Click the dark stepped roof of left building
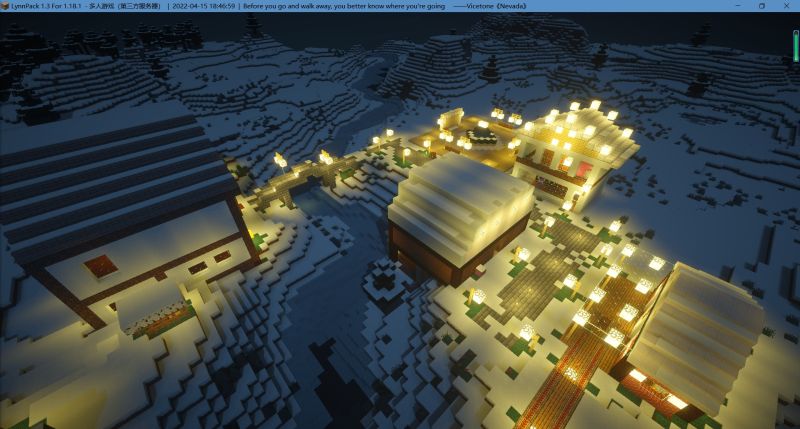This screenshot has width=800, height=429. point(100,160)
